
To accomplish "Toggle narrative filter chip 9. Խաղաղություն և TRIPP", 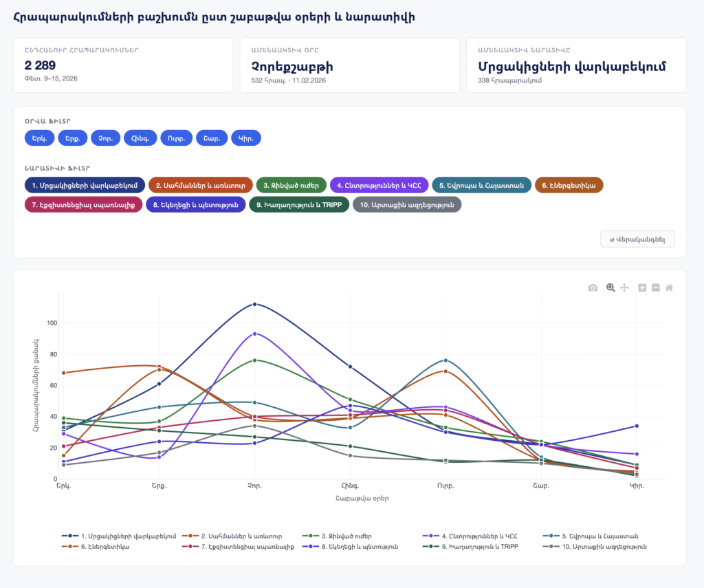I will click(x=298, y=204).
